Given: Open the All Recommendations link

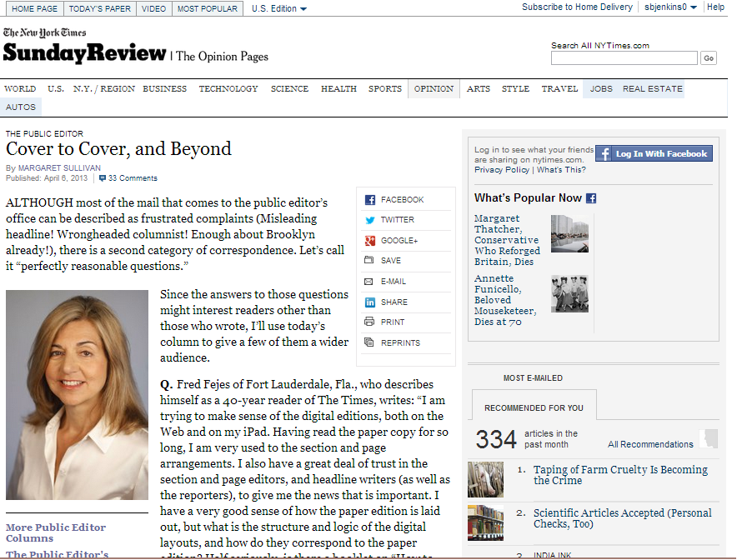Looking at the screenshot, I should pos(650,444).
